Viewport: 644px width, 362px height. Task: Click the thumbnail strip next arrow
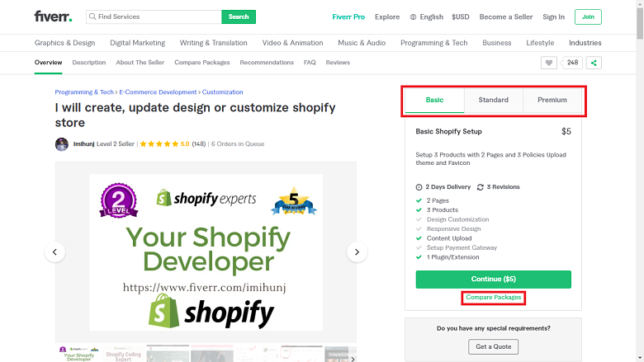(x=353, y=359)
